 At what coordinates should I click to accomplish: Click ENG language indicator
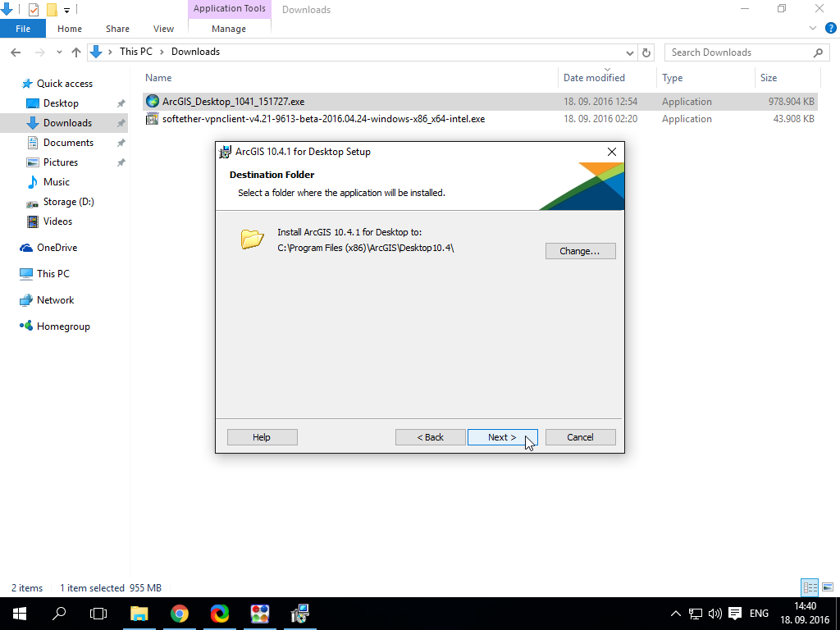pyautogui.click(x=759, y=614)
